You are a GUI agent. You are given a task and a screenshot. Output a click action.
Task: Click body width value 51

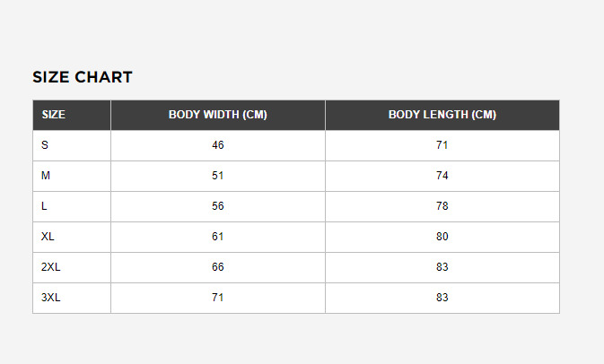coord(218,176)
